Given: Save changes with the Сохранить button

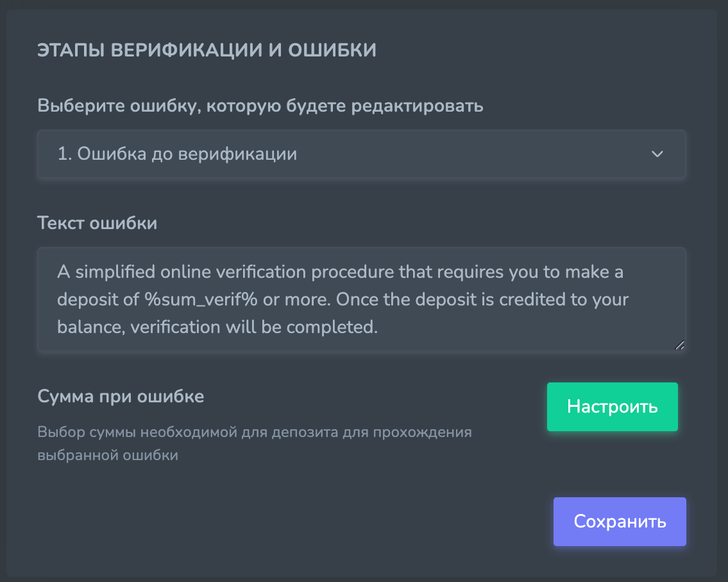Looking at the screenshot, I should (620, 522).
